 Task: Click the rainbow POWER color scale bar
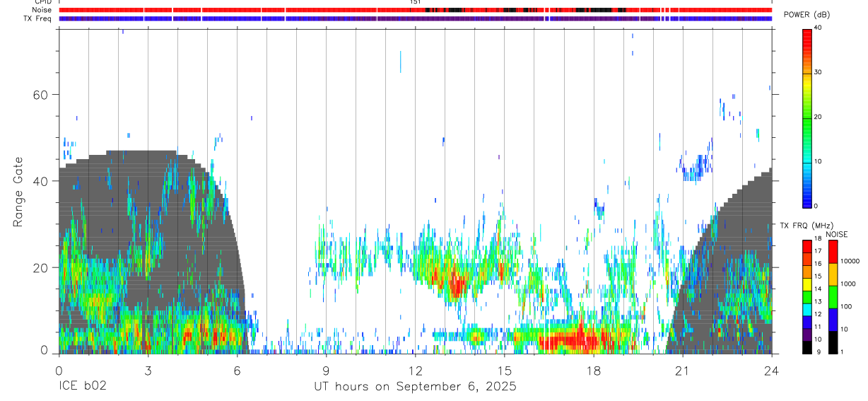(x=807, y=117)
